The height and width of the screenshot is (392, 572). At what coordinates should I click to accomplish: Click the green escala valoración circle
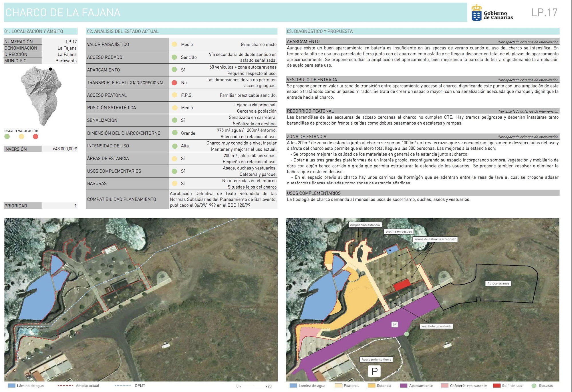tap(7, 137)
